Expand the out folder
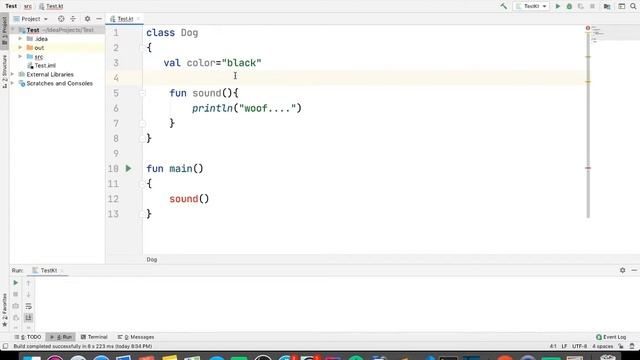Viewport: 640px width, 360px height. [20, 48]
